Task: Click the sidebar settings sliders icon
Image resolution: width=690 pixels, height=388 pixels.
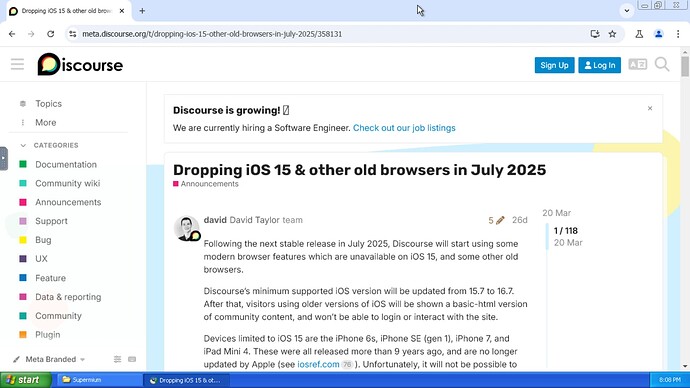Action: pos(117,359)
